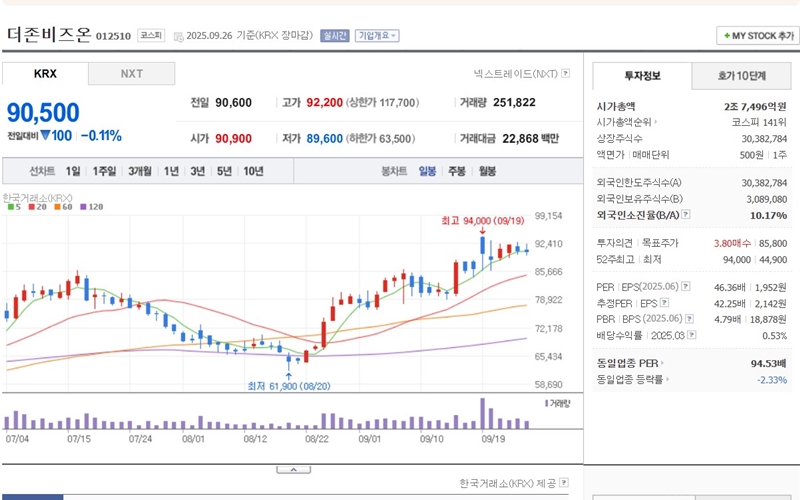Image resolution: width=800 pixels, height=500 pixels.
Task: Click the 고가 value 92,200
Action: 324,103
